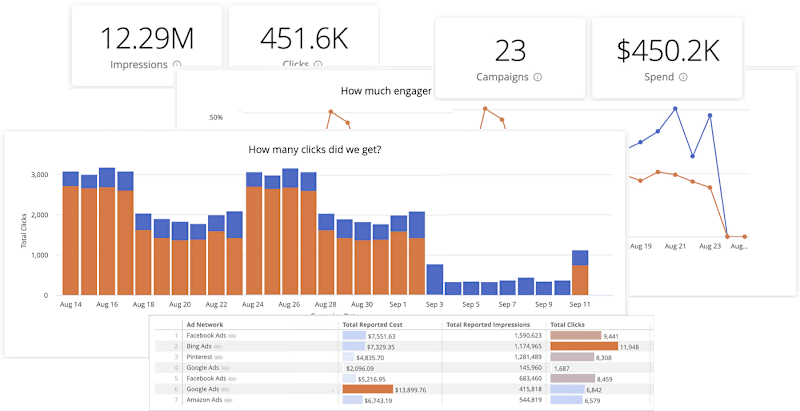Click the 145,960 impressions cell
Viewport: 800px width, 411px height.
pos(531,368)
